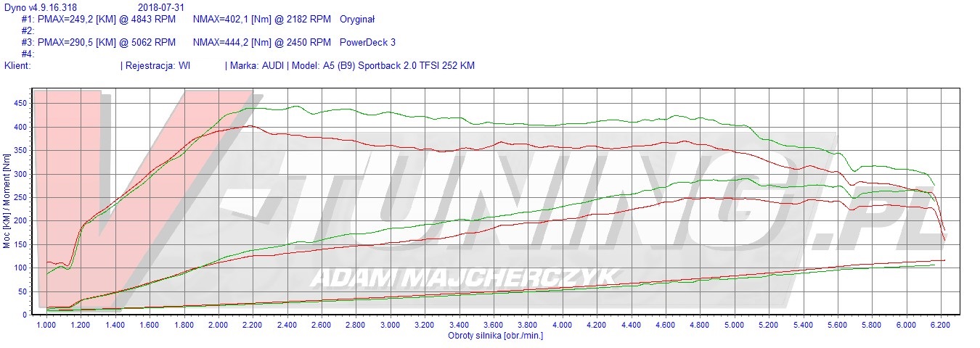Click the empty #4 run entry

point(28,54)
